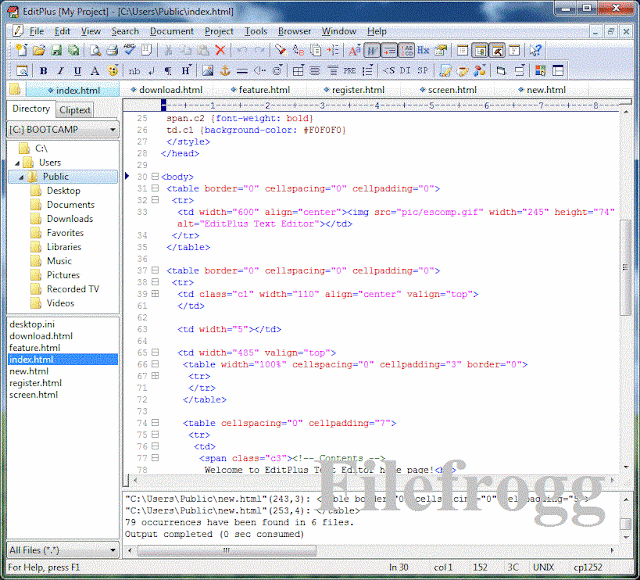This screenshot has width=640, height=580.
Task: Click the UNIX status bar entry
Action: (543, 567)
